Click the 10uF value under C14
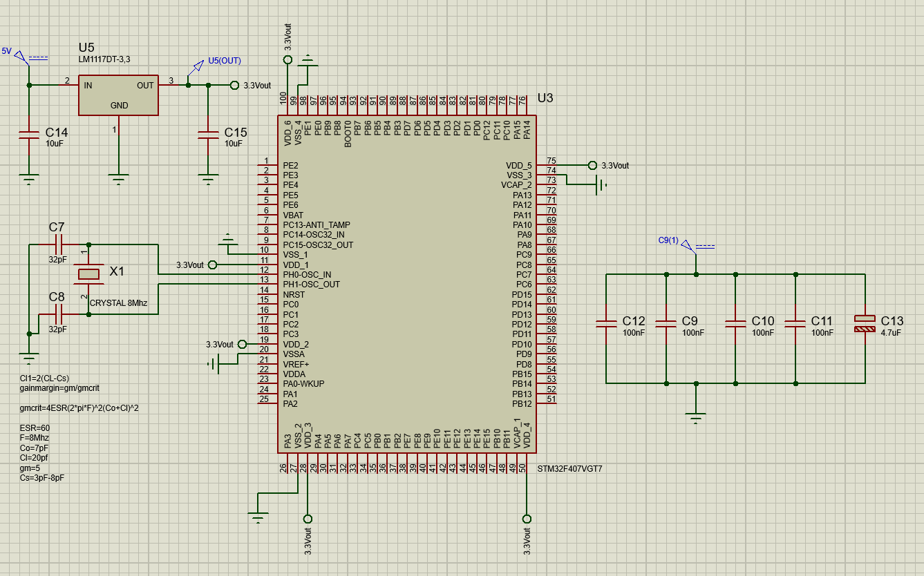Screen dimensions: 924x576 [55, 144]
